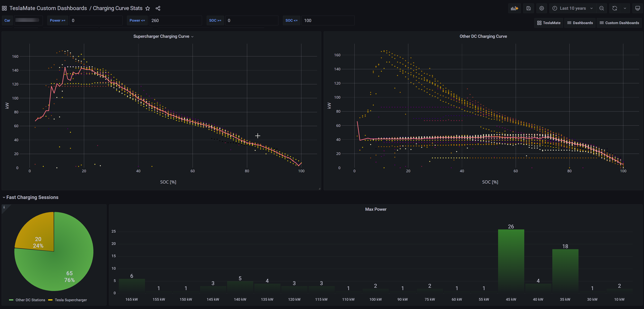This screenshot has height=309, width=644.
Task: Collapse the Fast Charging Sessions row
Action: (x=32, y=197)
